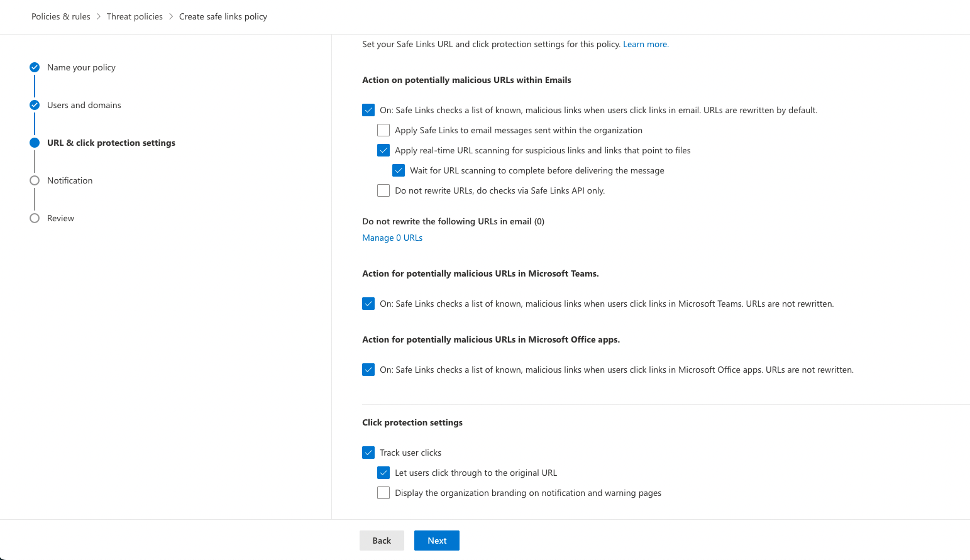Select heading Action on potentially malicious URLs within Emails
970x560 pixels.
pos(466,80)
